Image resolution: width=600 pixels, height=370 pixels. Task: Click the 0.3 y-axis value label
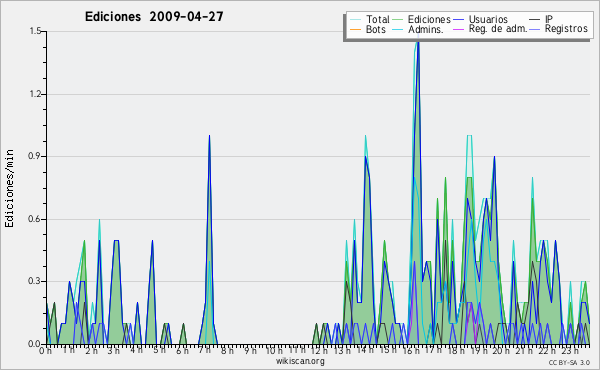36,281
